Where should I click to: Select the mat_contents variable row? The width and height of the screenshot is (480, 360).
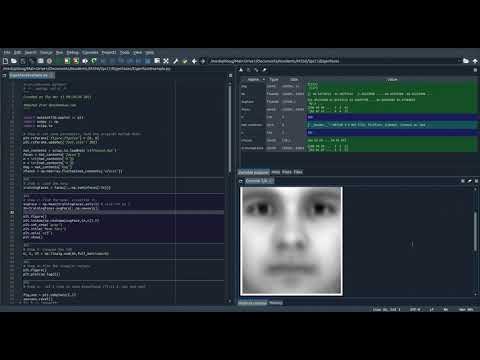coord(359,125)
